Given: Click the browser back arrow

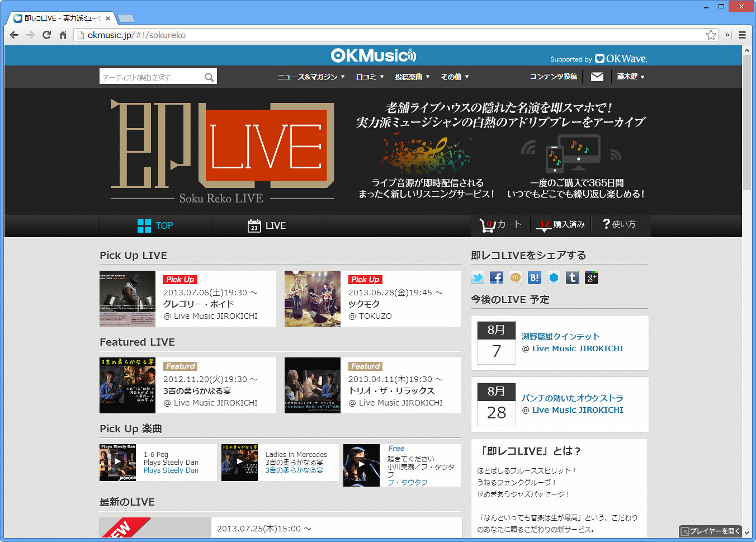Looking at the screenshot, I should (15, 35).
